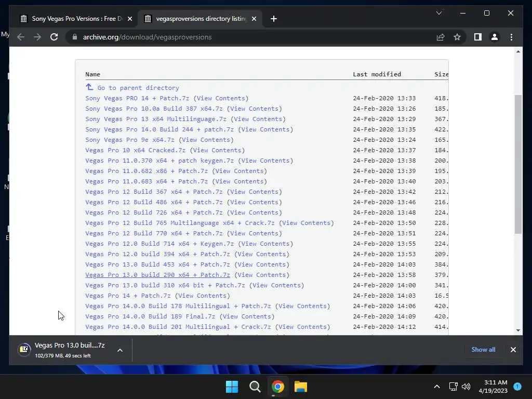
Task: Show all downloads
Action: tap(483, 350)
